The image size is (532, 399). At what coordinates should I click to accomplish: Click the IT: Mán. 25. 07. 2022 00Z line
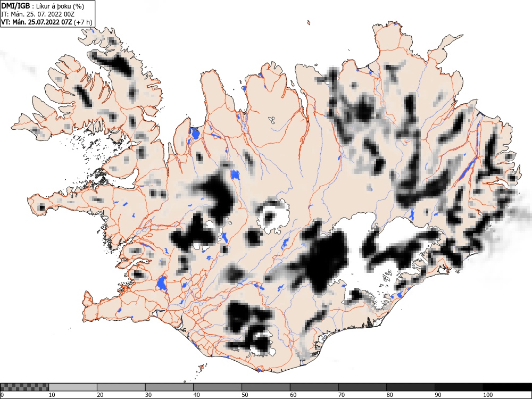(38, 14)
